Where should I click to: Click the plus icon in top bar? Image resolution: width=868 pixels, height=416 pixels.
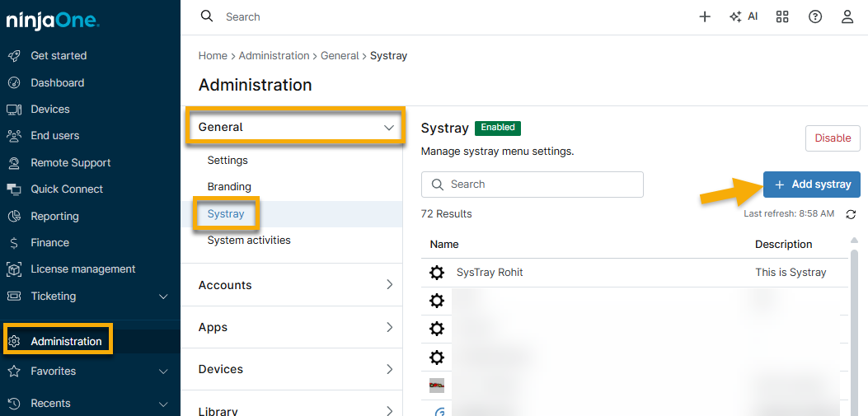point(705,16)
